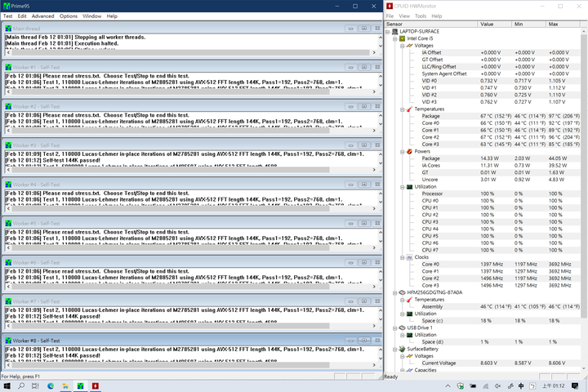Image resolution: width=588 pixels, height=392 pixels.
Task: Click the Intel Core i5 chip icon
Action: pyautogui.click(x=402, y=38)
